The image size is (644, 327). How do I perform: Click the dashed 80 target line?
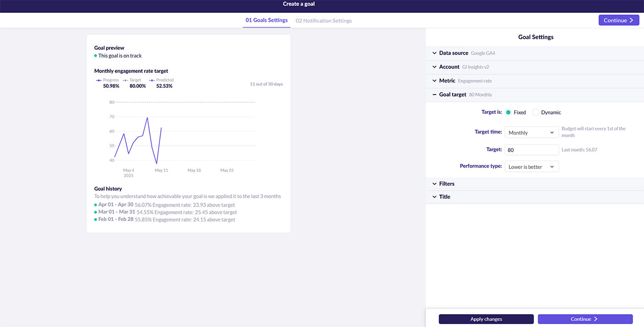[x=185, y=102]
